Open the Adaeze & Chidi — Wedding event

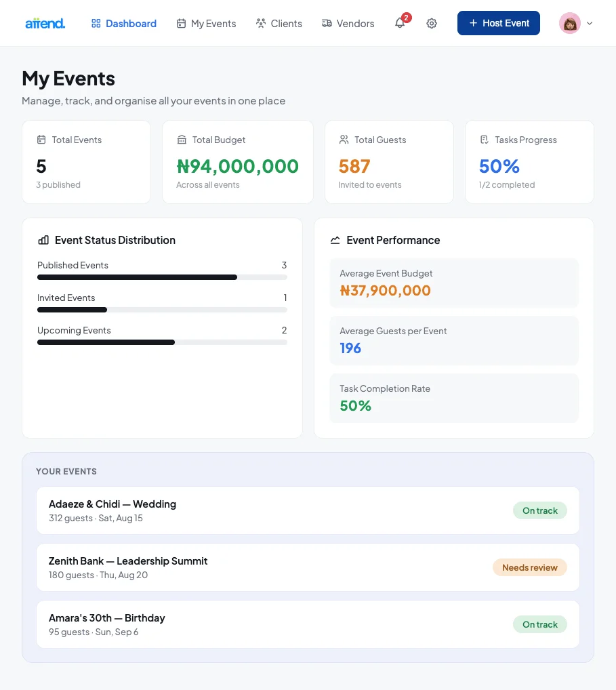coord(308,510)
